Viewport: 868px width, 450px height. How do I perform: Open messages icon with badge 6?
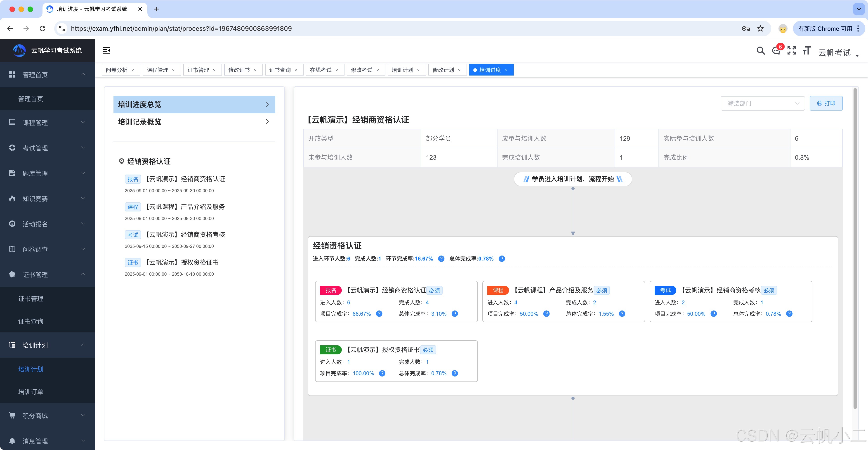click(776, 51)
